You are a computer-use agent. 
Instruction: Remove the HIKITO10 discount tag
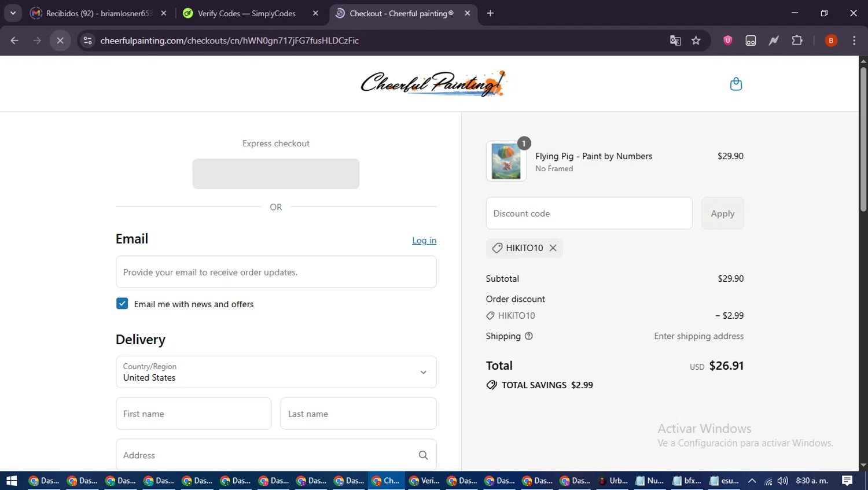click(553, 248)
